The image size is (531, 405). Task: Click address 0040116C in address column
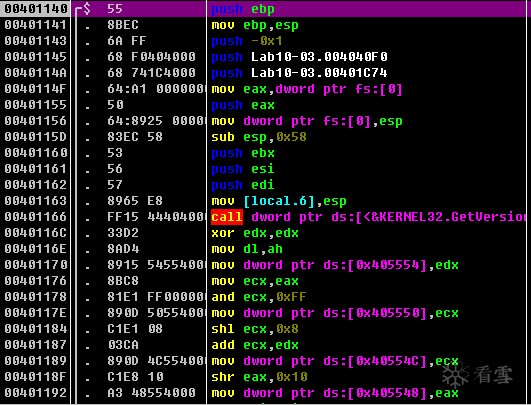coord(36,233)
